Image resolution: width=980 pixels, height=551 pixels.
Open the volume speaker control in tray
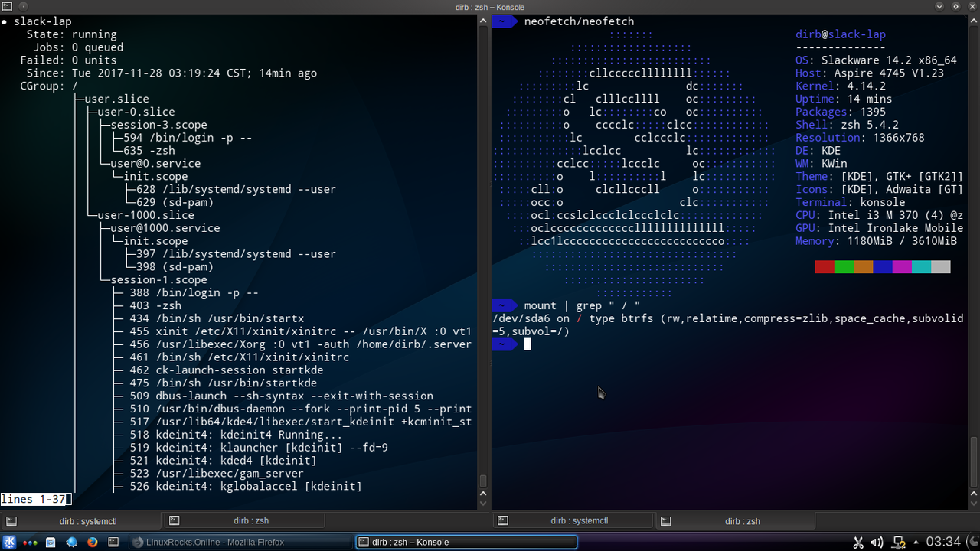click(877, 542)
